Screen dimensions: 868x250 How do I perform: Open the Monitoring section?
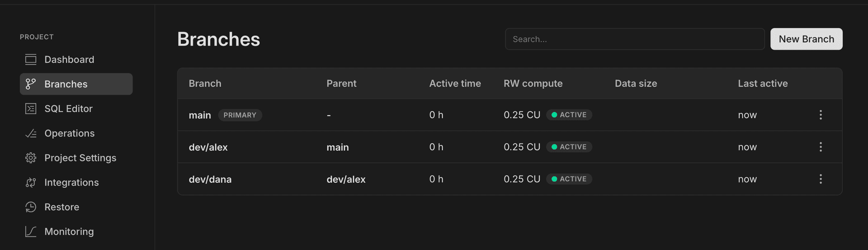[x=69, y=231]
